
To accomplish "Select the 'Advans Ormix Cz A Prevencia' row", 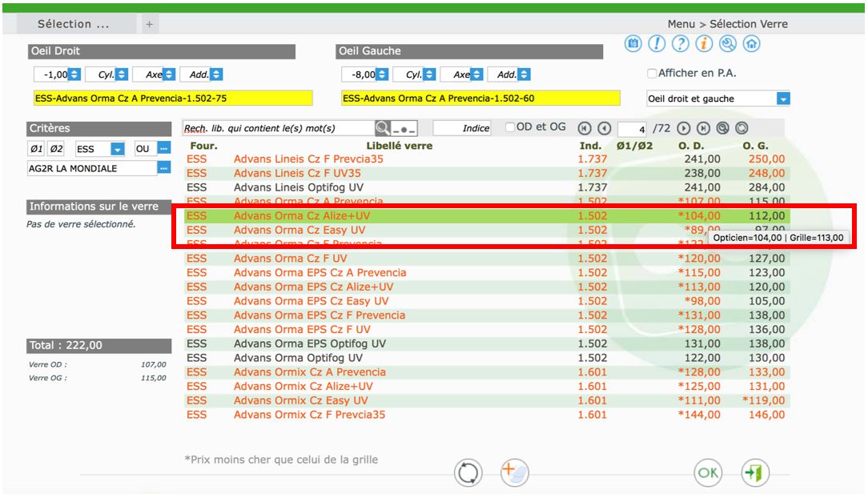I will (x=487, y=372).
